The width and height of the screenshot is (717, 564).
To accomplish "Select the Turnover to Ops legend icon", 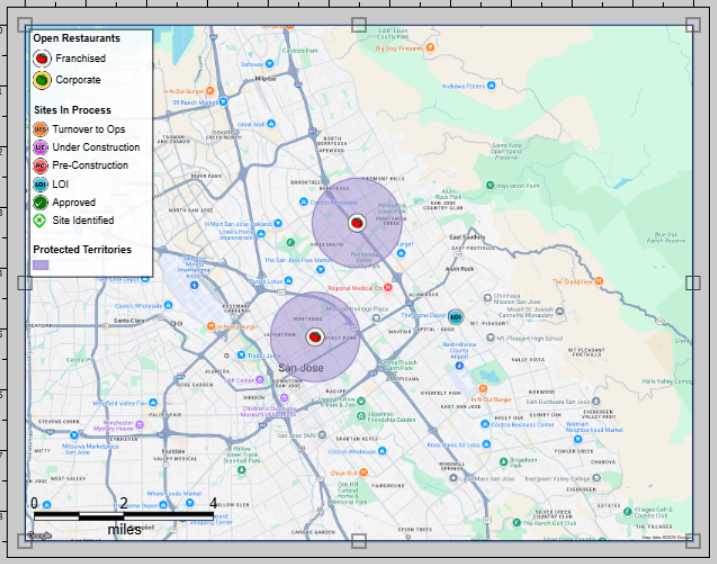I will click(x=41, y=129).
